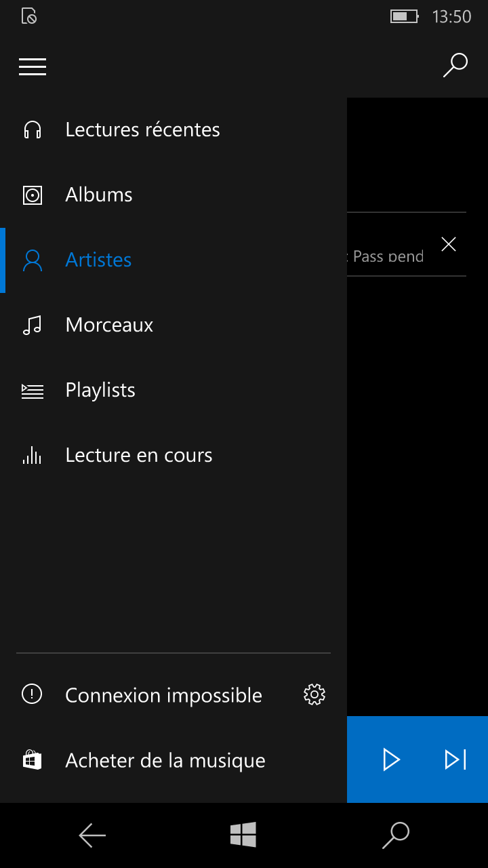This screenshot has height=868, width=488.
Task: Tap the search magnifier at top right
Action: (455, 65)
